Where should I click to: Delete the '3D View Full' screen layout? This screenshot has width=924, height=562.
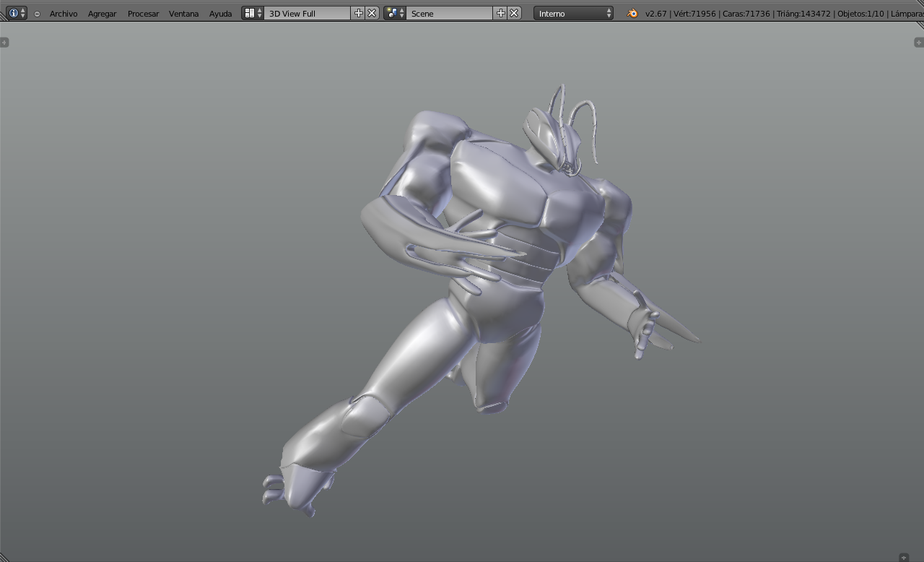click(372, 13)
